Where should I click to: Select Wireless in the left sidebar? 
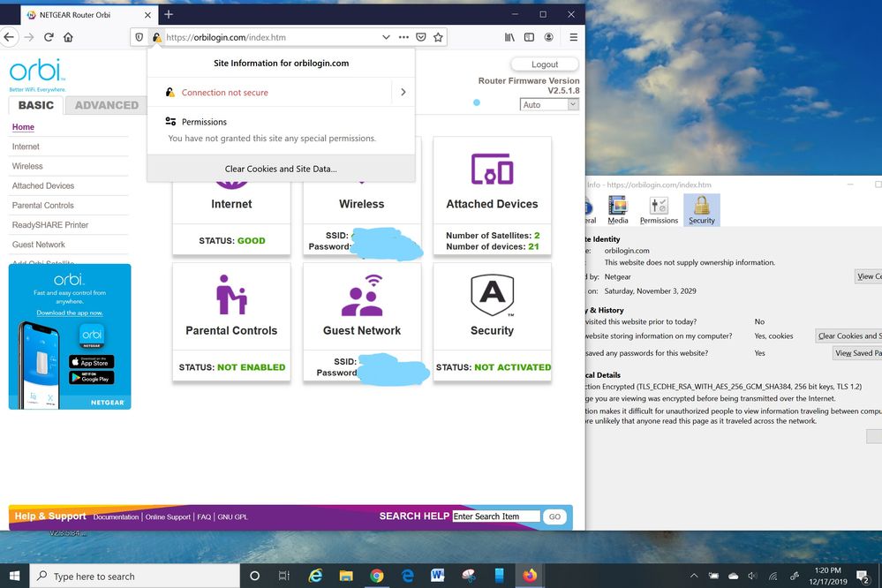pos(27,166)
